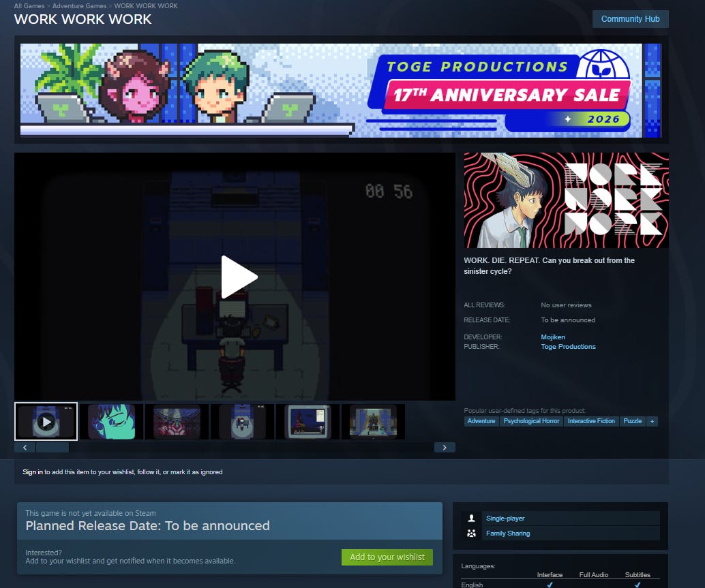The image size is (705, 588).
Task: Click left arrow of thumbnail strip
Action: [25, 448]
